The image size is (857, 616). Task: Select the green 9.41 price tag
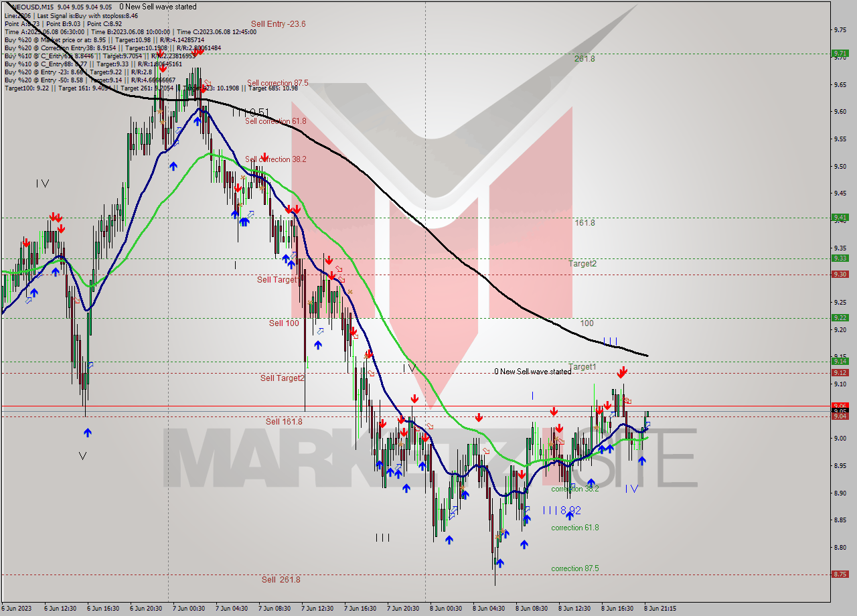[840, 218]
